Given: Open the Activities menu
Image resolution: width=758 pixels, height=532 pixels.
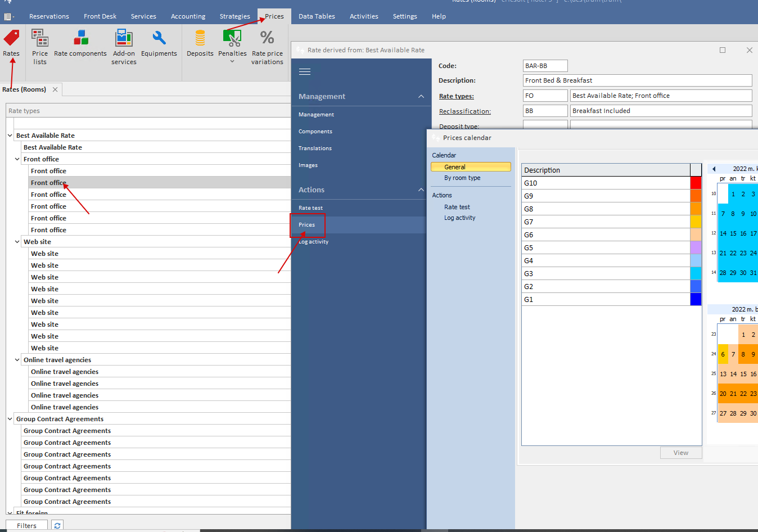Looking at the screenshot, I should click(x=364, y=16).
